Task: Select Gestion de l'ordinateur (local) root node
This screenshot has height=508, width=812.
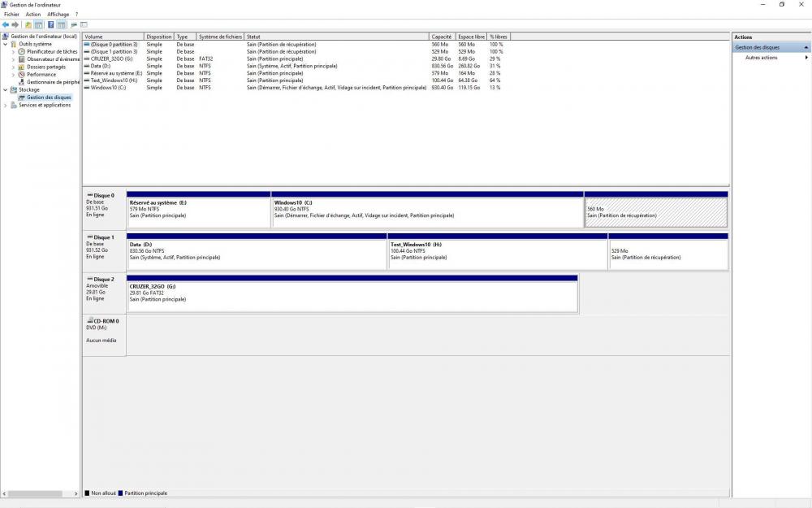Action: [x=44, y=37]
